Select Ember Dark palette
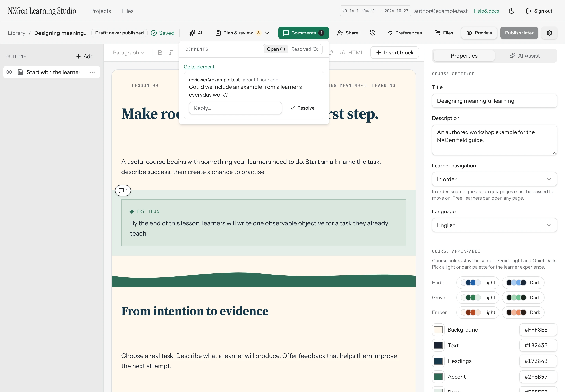The width and height of the screenshot is (565, 392). tap(523, 312)
